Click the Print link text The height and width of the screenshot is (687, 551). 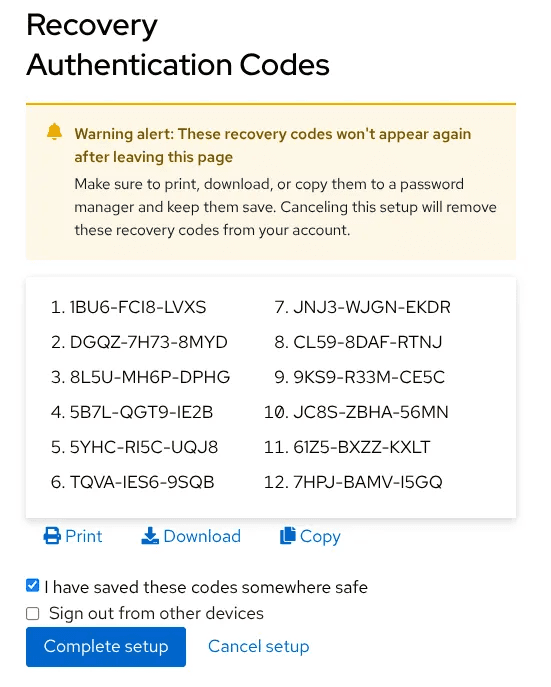[84, 536]
